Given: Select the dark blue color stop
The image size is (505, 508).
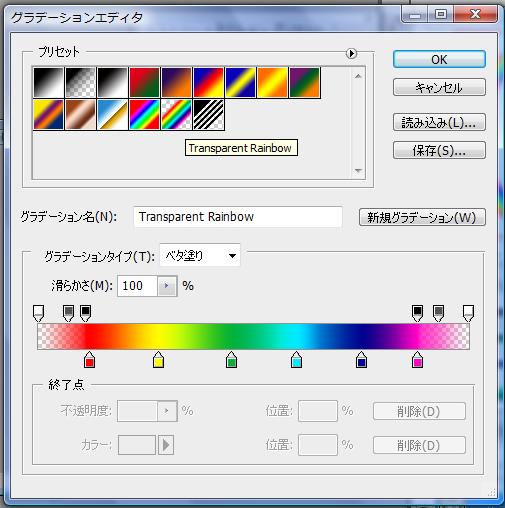Looking at the screenshot, I should (x=361, y=359).
